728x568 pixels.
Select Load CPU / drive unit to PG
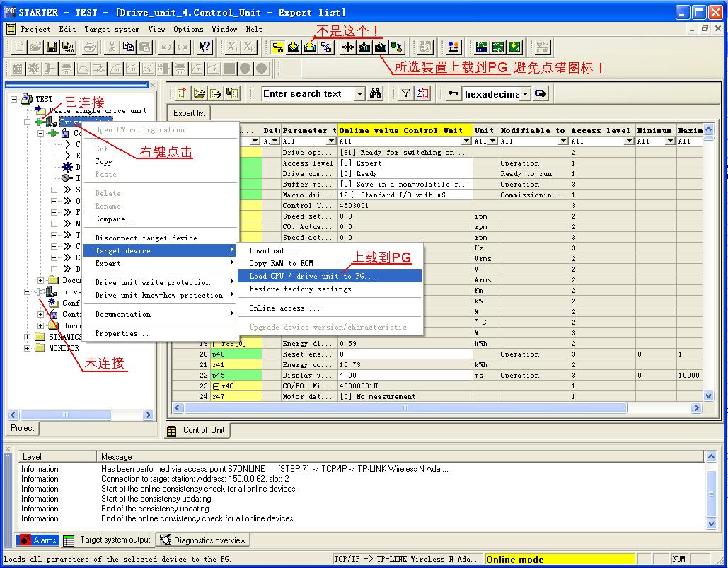(329, 276)
